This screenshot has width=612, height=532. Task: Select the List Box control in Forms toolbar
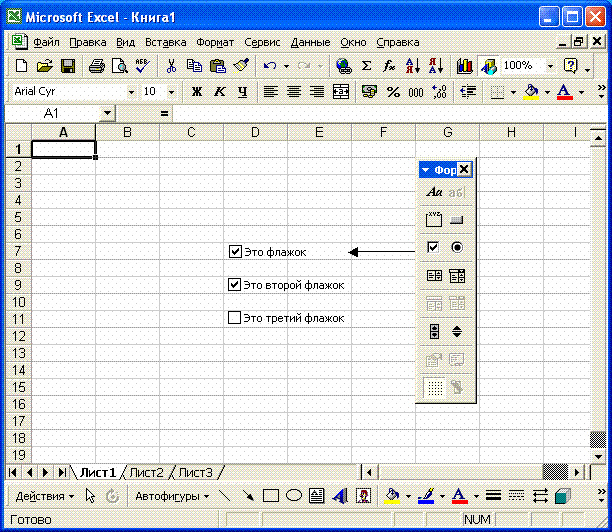coord(434,276)
